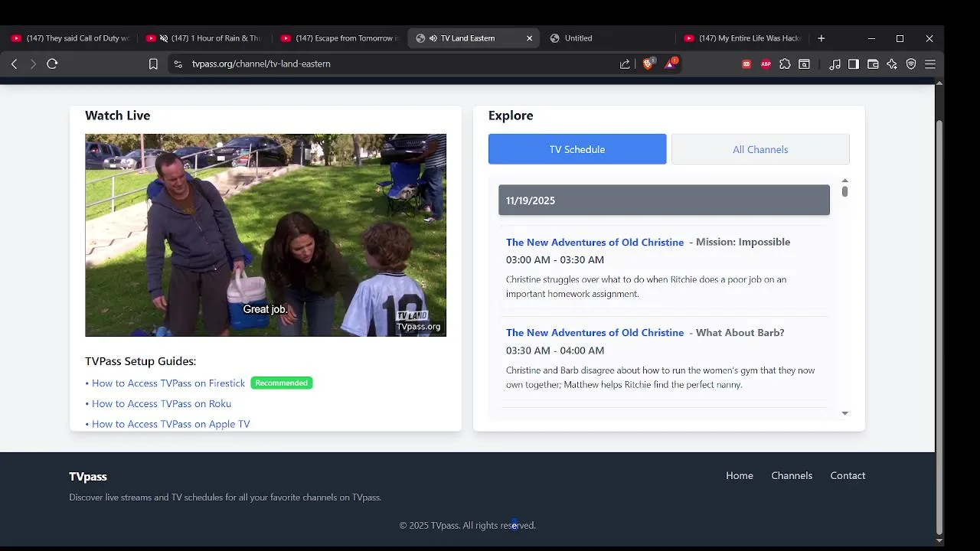Open the ABP Adblock Plus extension
Image resolution: width=980 pixels, height=551 pixels.
click(766, 64)
